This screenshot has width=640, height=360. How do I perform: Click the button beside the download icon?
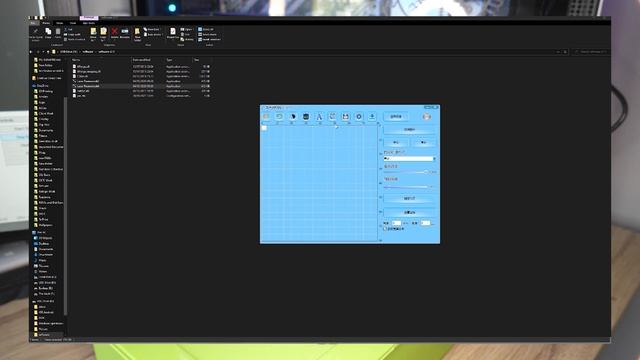[x=396, y=117]
